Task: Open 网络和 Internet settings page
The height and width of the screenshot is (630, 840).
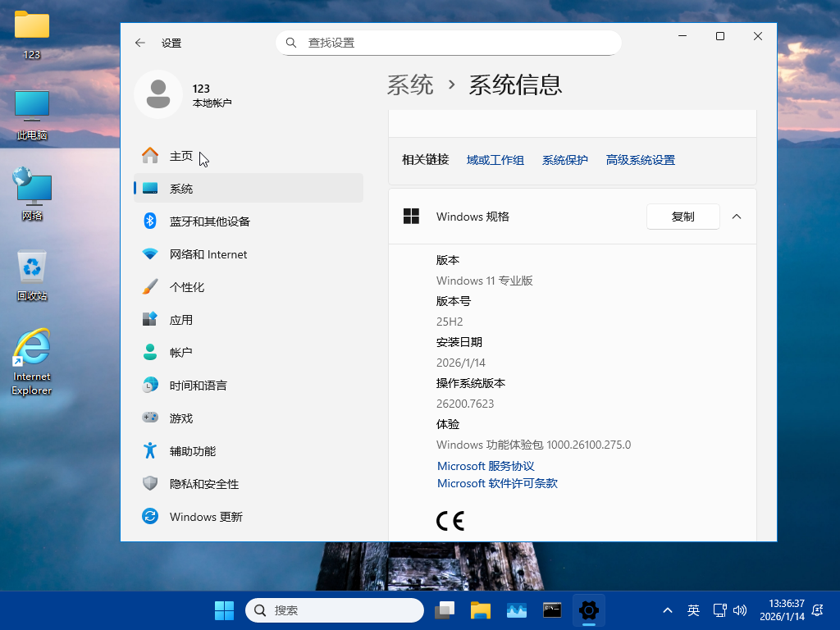Action: tap(208, 254)
